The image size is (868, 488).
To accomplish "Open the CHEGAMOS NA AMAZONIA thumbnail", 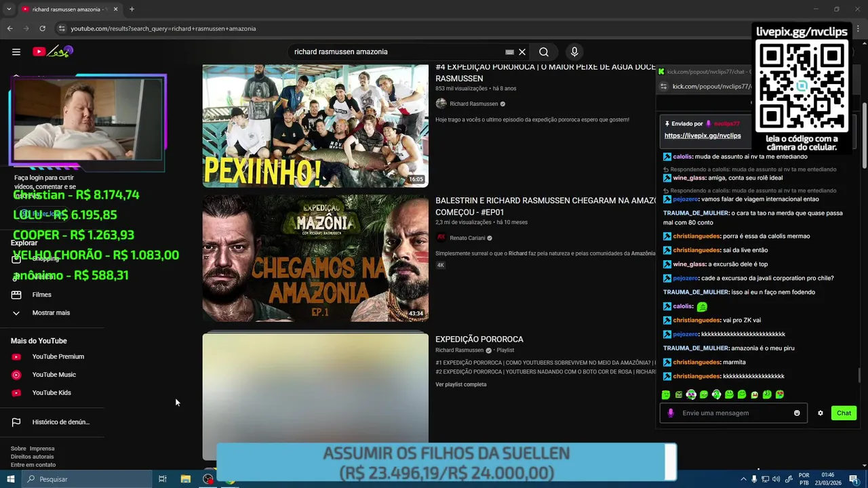I will coord(315,258).
